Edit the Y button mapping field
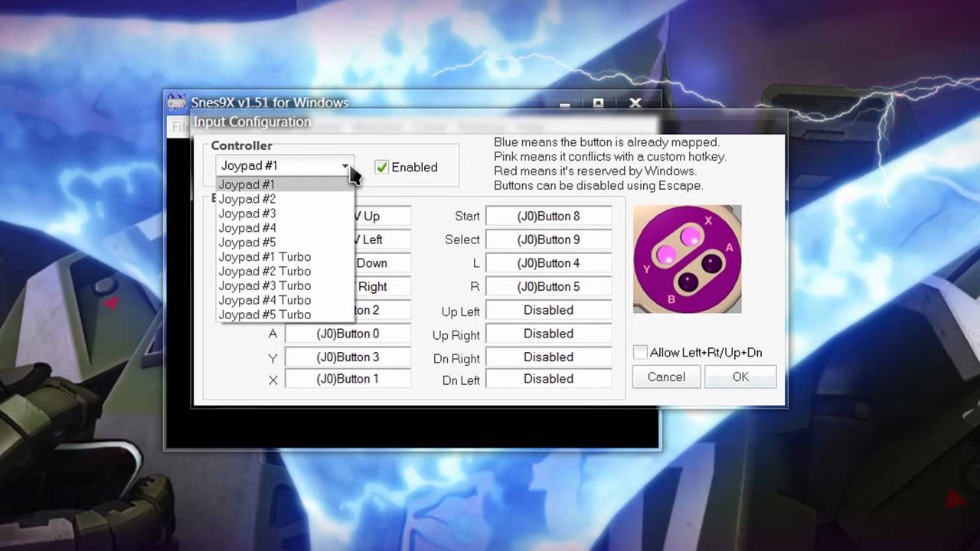This screenshot has width=980, height=551. (x=348, y=357)
